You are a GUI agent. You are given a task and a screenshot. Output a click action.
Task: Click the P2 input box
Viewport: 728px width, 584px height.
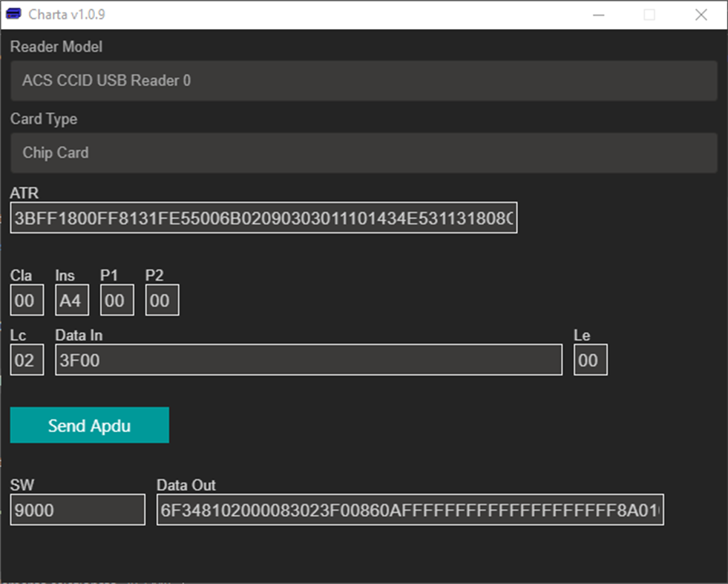161,300
